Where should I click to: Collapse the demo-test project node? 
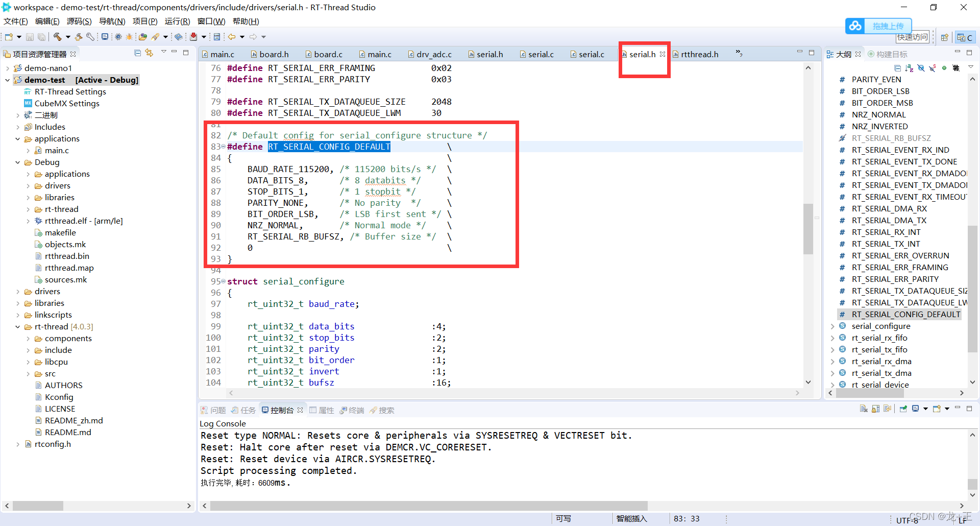pos(7,80)
